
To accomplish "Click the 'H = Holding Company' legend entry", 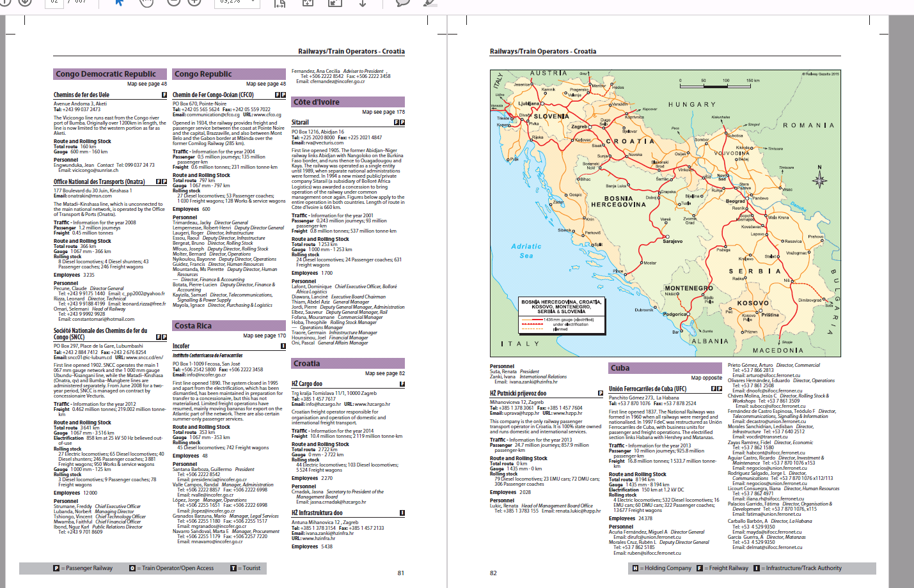I will (662, 568).
